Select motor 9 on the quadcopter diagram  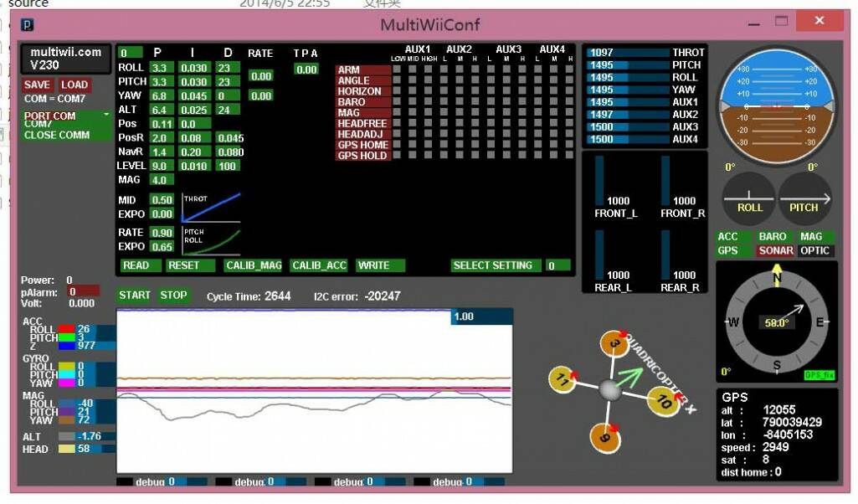click(605, 438)
